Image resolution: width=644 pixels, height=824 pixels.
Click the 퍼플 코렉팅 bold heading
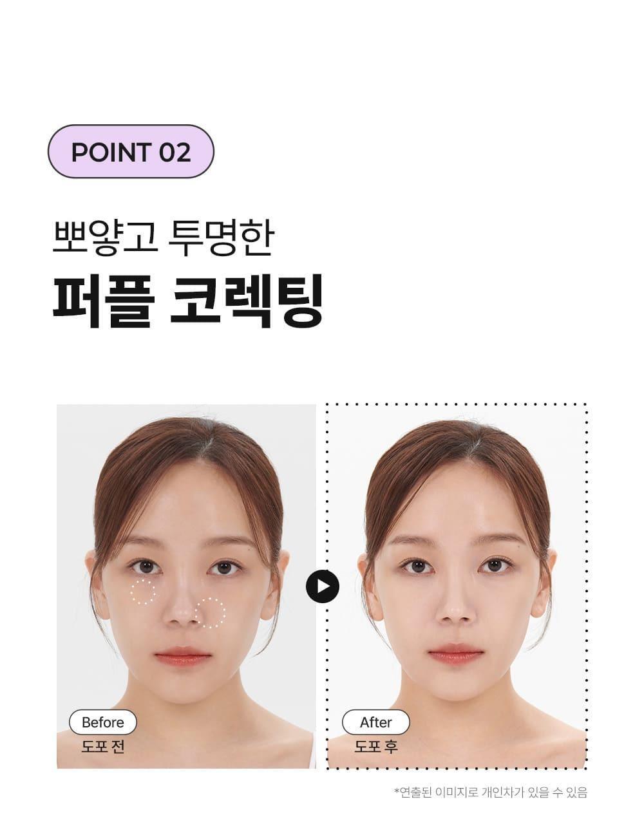pyautogui.click(x=187, y=301)
